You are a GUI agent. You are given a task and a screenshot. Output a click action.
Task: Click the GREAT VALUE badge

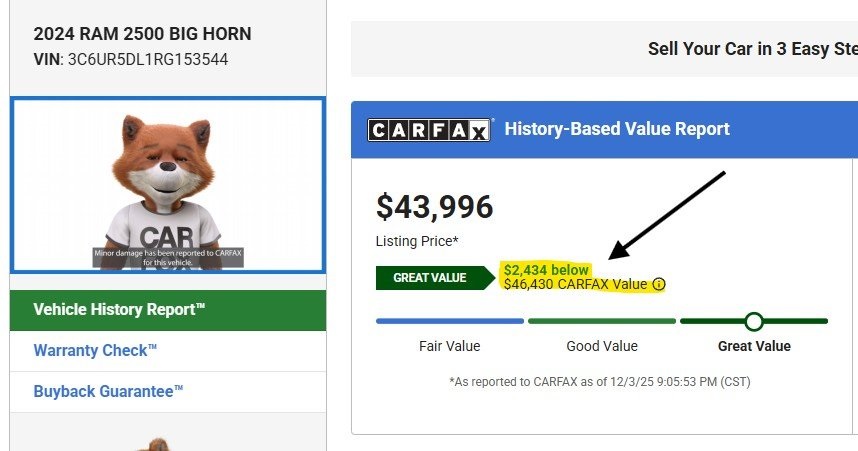click(x=429, y=278)
